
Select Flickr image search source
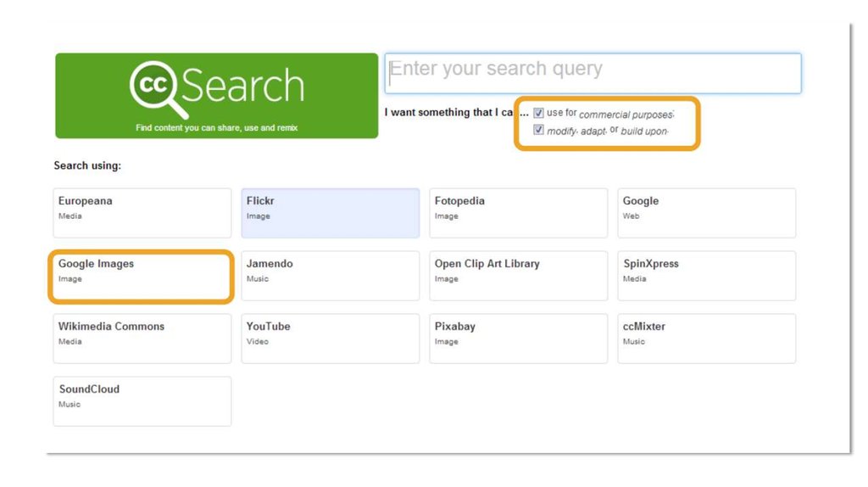(330, 213)
